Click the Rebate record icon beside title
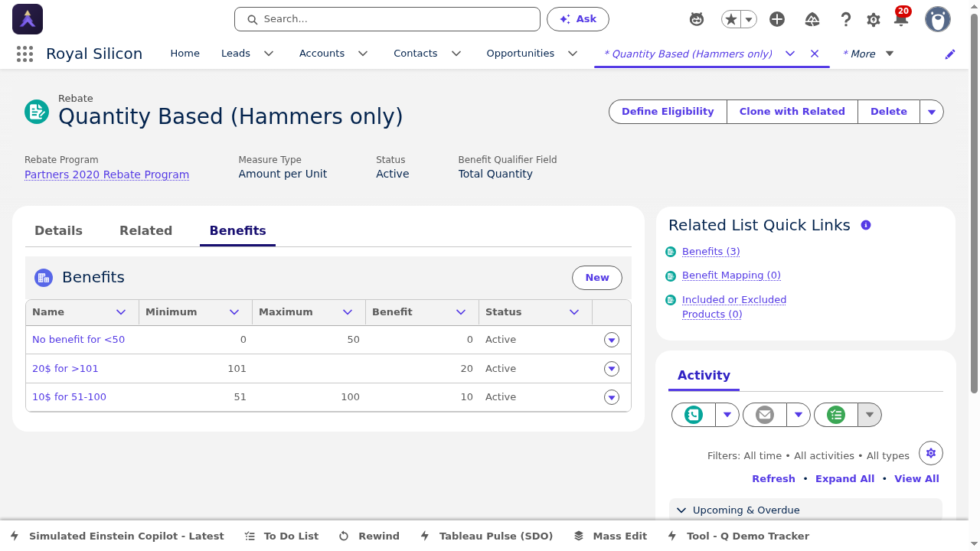The height and width of the screenshot is (551, 980). (x=37, y=112)
